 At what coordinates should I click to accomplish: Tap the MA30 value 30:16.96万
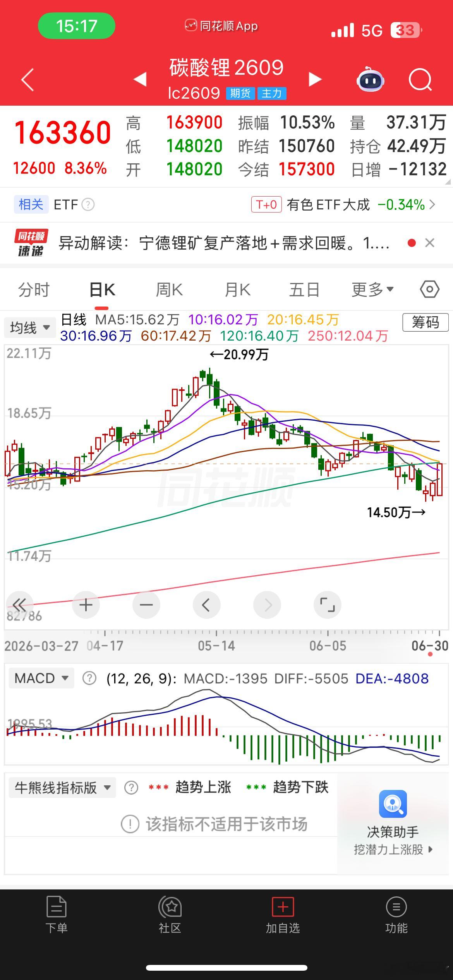[x=96, y=336]
